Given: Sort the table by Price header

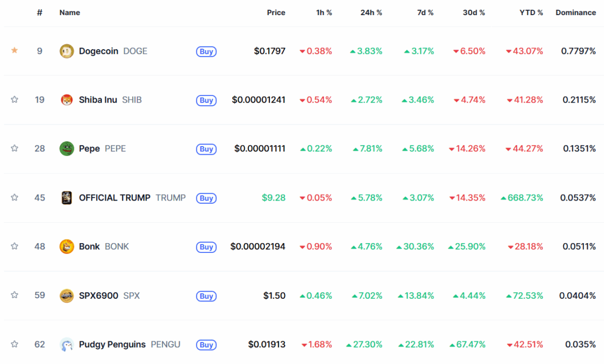Looking at the screenshot, I should [x=276, y=13].
